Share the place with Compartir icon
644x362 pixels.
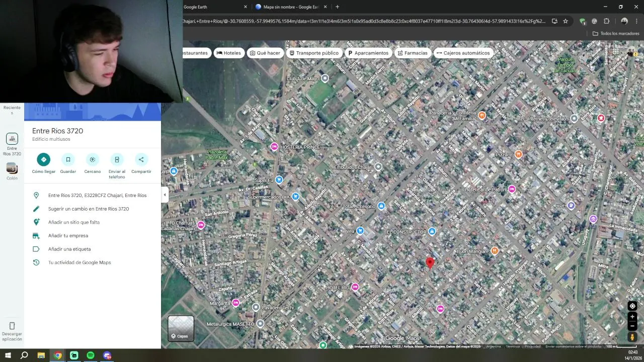[141, 159]
